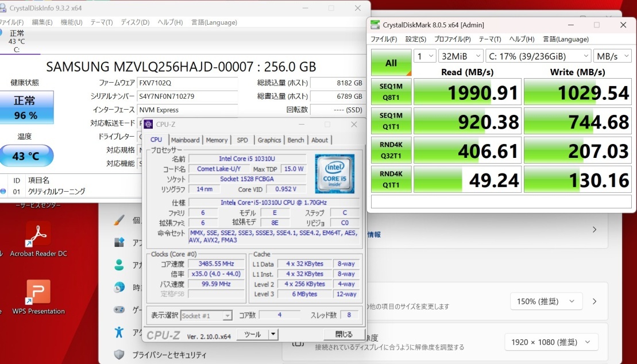This screenshot has width=637, height=364.
Task: Click the 正常 96 % health status box
Action: tap(26, 107)
